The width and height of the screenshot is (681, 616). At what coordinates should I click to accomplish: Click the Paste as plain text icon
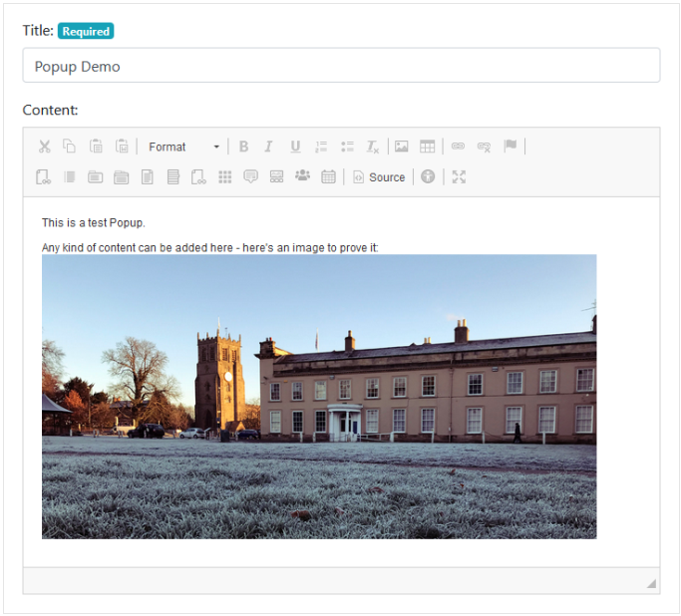pos(96,147)
